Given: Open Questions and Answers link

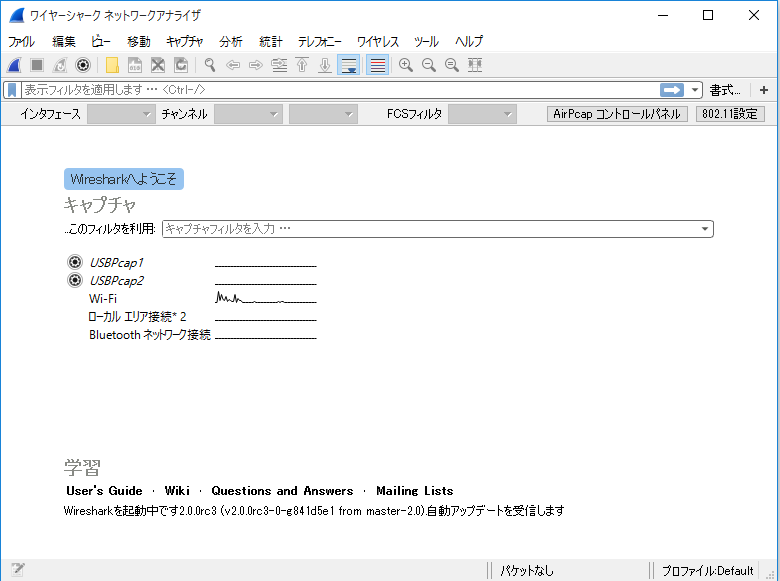Looking at the screenshot, I should [x=282, y=491].
